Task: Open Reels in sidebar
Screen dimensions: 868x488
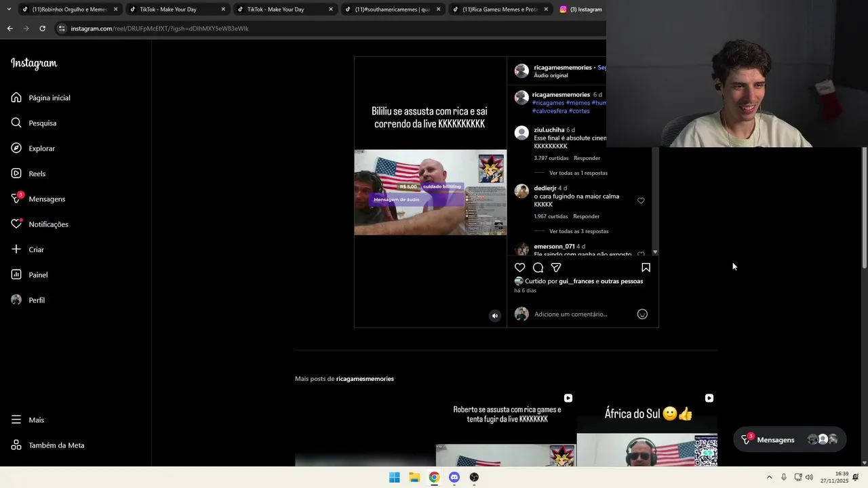Action: click(x=28, y=174)
